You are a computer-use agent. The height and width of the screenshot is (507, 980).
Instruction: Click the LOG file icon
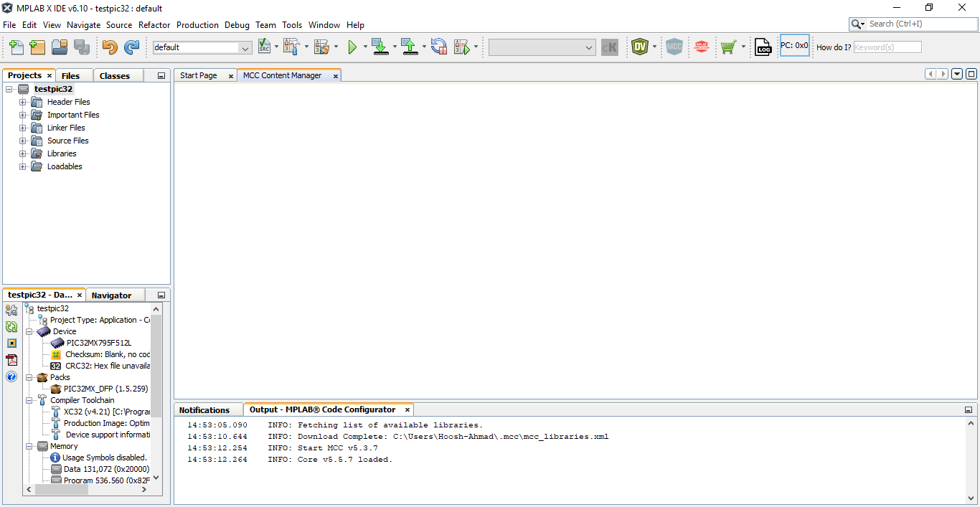coord(763,47)
